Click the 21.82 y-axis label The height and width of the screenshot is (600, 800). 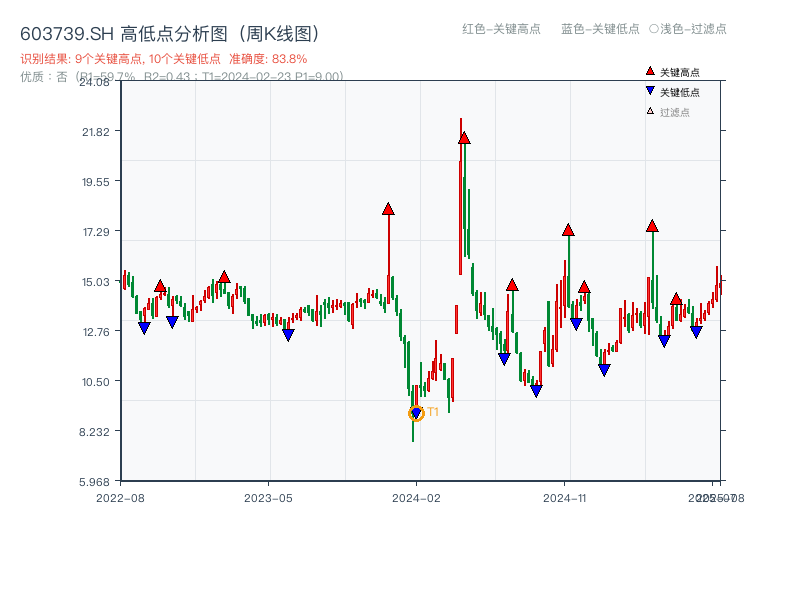[96, 132]
